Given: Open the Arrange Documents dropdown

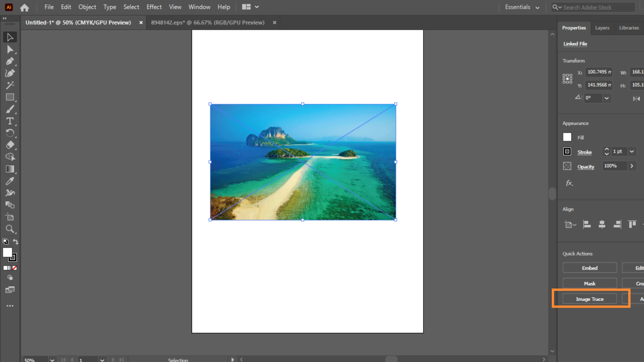Looking at the screenshot, I should click(x=250, y=7).
